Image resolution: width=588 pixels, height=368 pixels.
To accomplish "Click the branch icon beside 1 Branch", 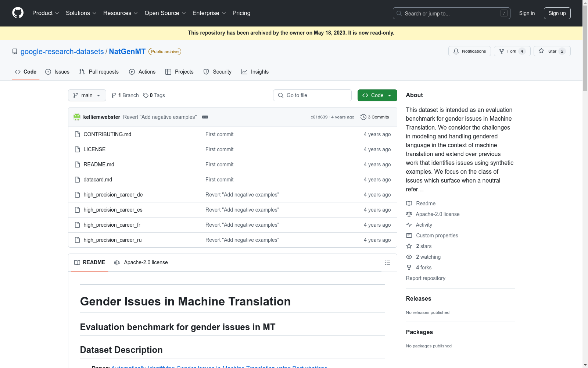I will point(114,95).
